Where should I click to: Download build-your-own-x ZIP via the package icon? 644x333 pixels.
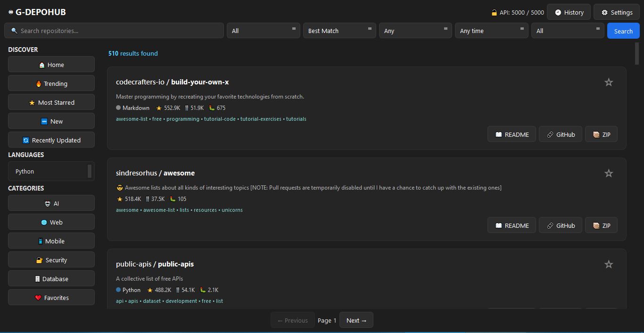596,135
